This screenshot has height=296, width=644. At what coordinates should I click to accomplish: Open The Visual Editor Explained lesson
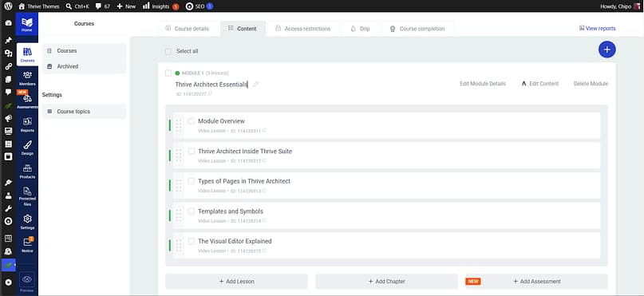(x=235, y=241)
